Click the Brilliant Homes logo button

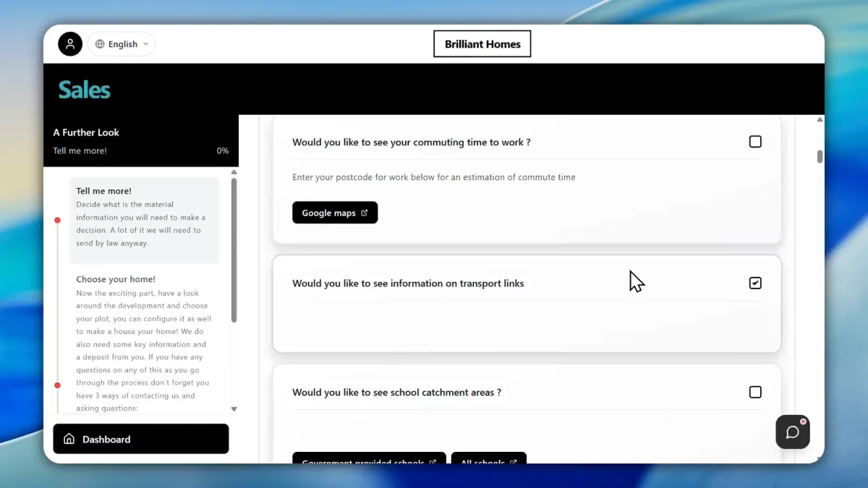482,44
